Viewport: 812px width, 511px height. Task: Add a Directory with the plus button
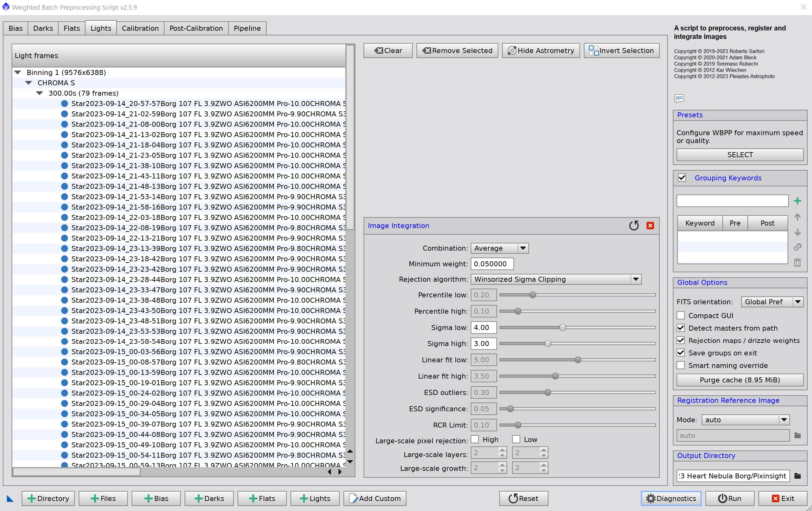[x=48, y=498]
